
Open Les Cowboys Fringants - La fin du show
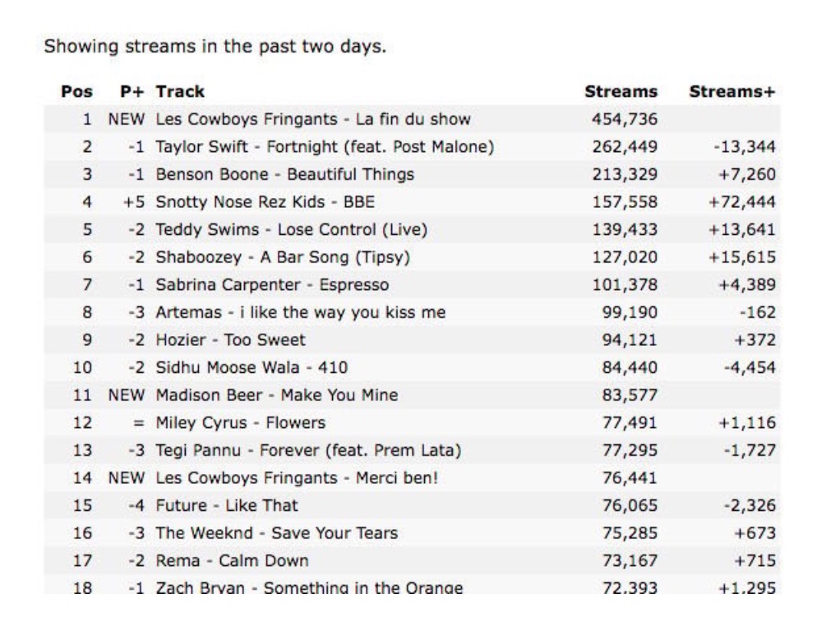(313, 119)
